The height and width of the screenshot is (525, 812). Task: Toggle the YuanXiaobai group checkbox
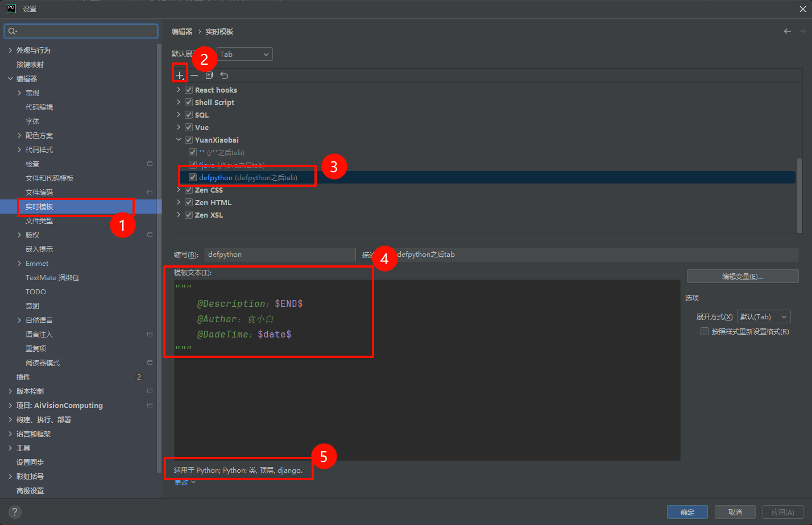pyautogui.click(x=189, y=140)
